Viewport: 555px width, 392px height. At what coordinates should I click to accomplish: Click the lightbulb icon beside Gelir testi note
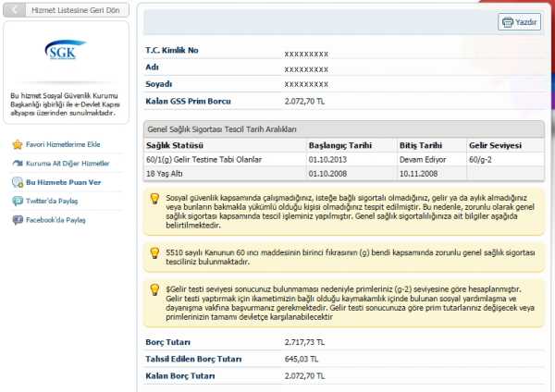pyautogui.click(x=154, y=289)
